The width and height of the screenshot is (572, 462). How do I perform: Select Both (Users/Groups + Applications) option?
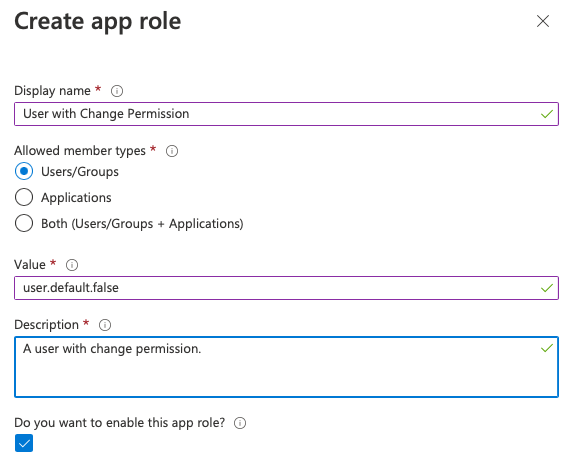(24, 223)
